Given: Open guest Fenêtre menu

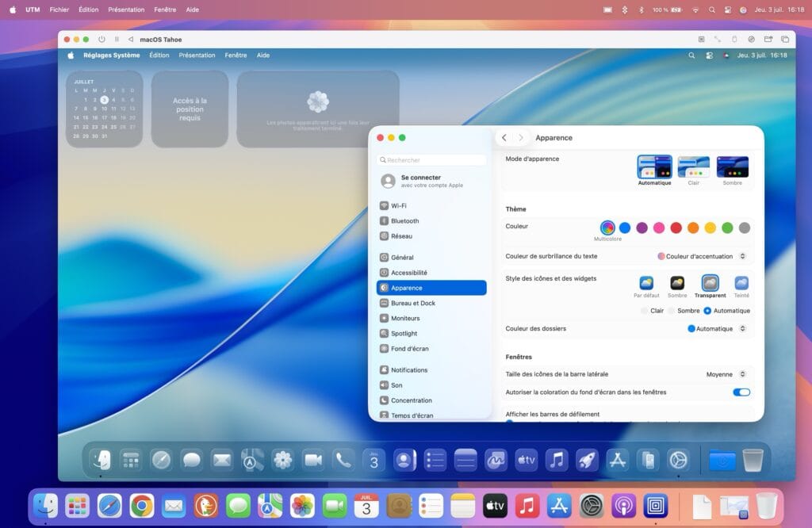Looking at the screenshot, I should pyautogui.click(x=236, y=55).
